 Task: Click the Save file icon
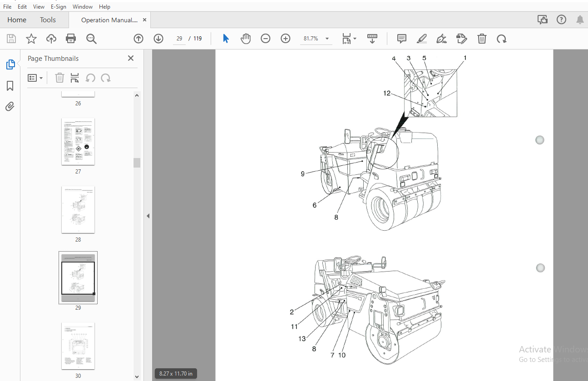[11, 39]
